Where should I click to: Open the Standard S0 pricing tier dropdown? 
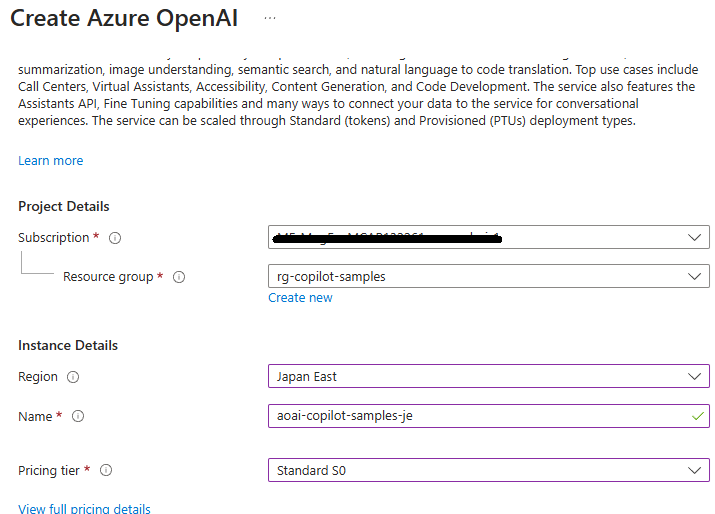click(x=694, y=470)
